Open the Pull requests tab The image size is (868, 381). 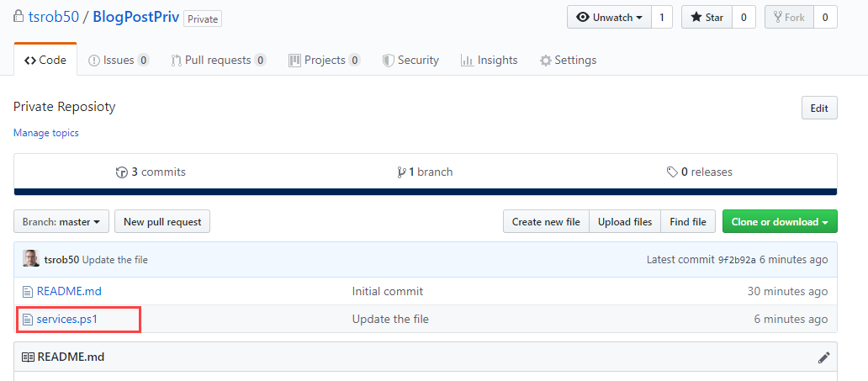click(219, 60)
